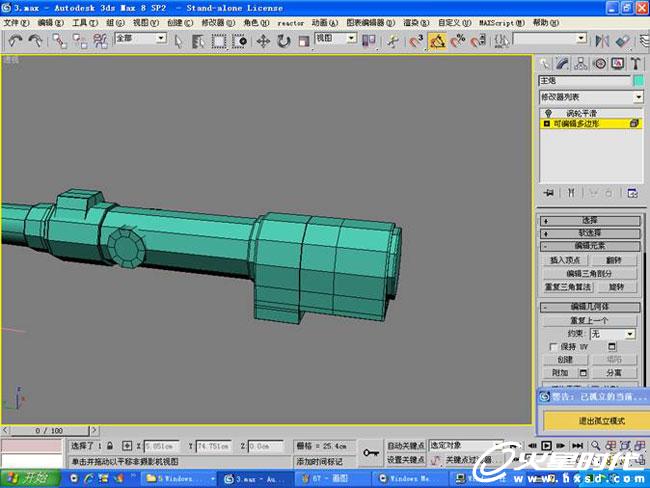Click the teal object color swatch
Image resolution: width=650 pixels, height=488 pixels.
pyautogui.click(x=638, y=80)
